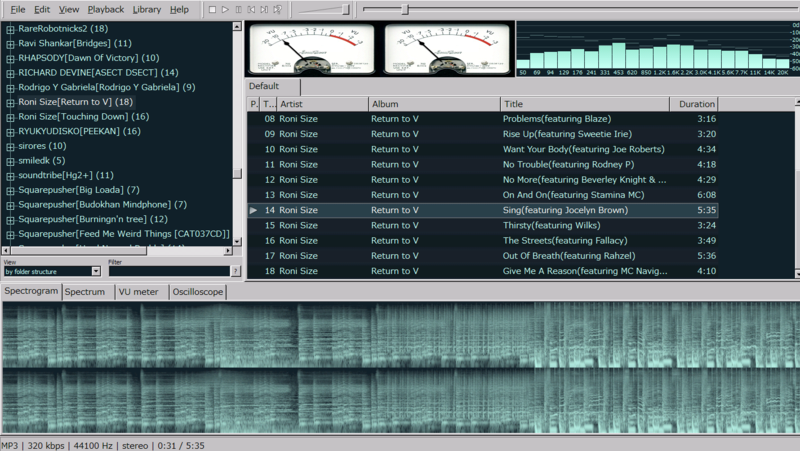Expand RYUKYUDISKO[PEEKAN] node
Screen dimensions: 800x451
coord(10,132)
